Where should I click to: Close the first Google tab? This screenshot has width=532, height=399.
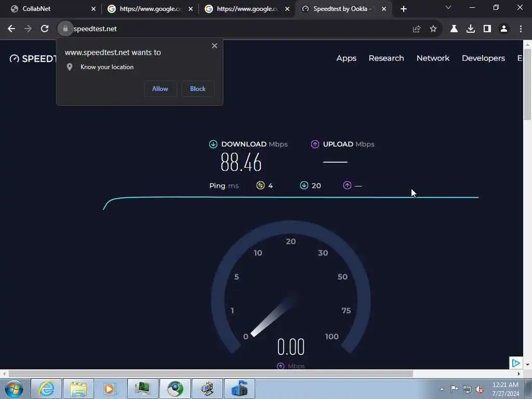pyautogui.click(x=191, y=9)
